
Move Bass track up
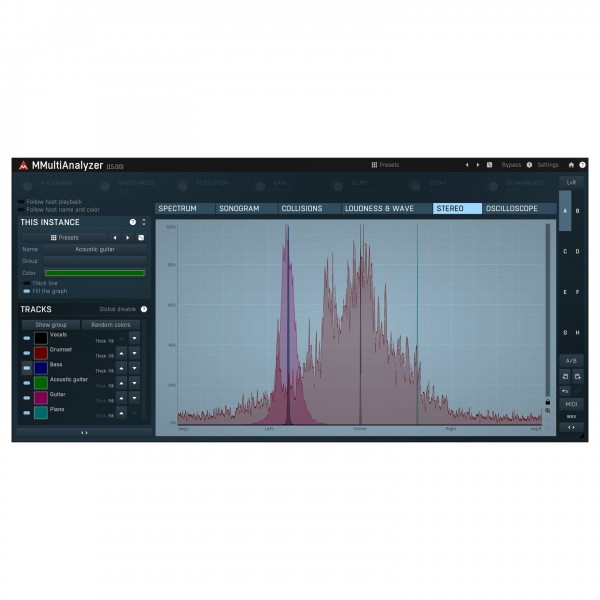(121, 368)
